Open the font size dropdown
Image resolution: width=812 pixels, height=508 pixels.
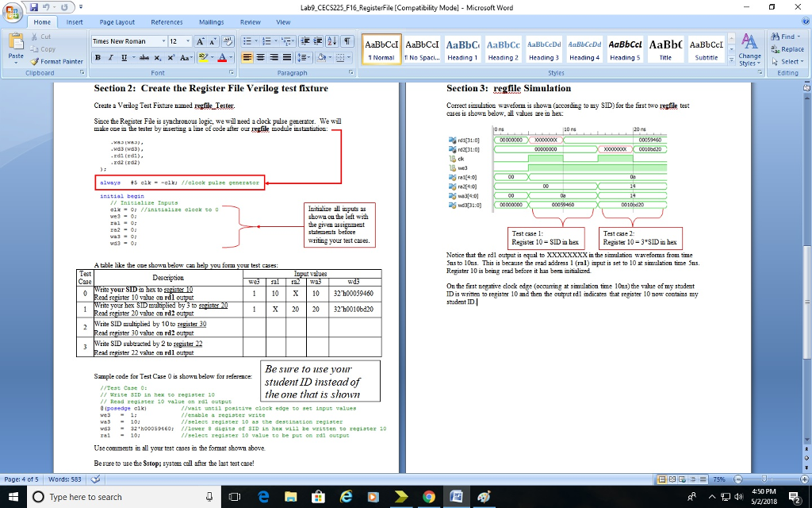pos(188,41)
